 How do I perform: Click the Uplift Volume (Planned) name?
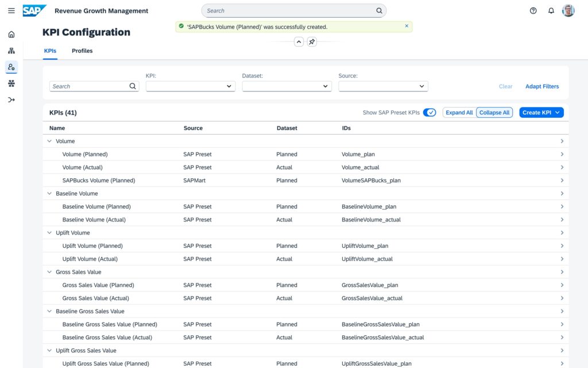point(92,246)
